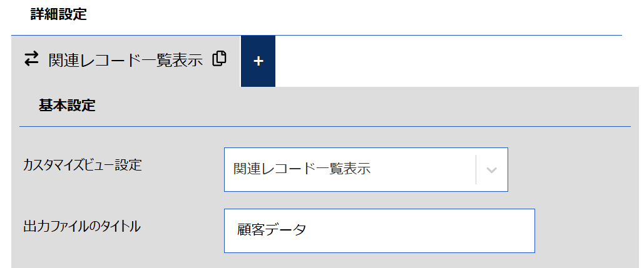Open the 関連レコード一覧表示 combo box
Screen dimensions: 644x268
pos(366,169)
